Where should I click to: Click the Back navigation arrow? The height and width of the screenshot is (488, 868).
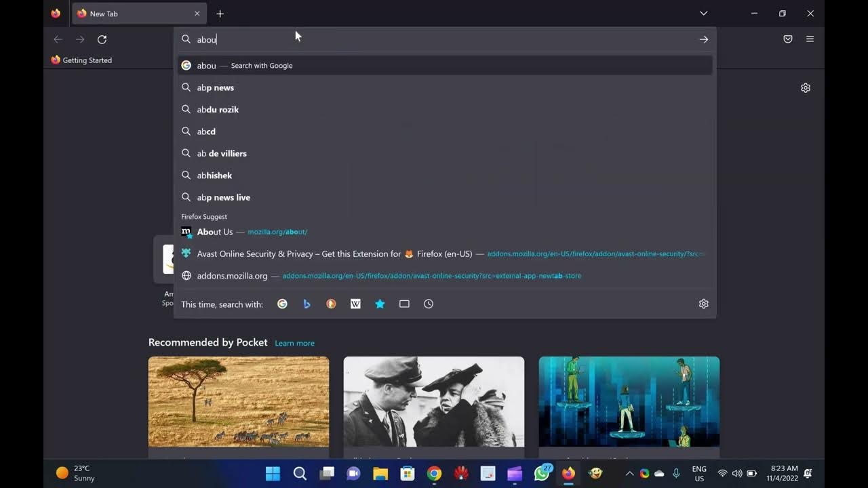tap(58, 39)
